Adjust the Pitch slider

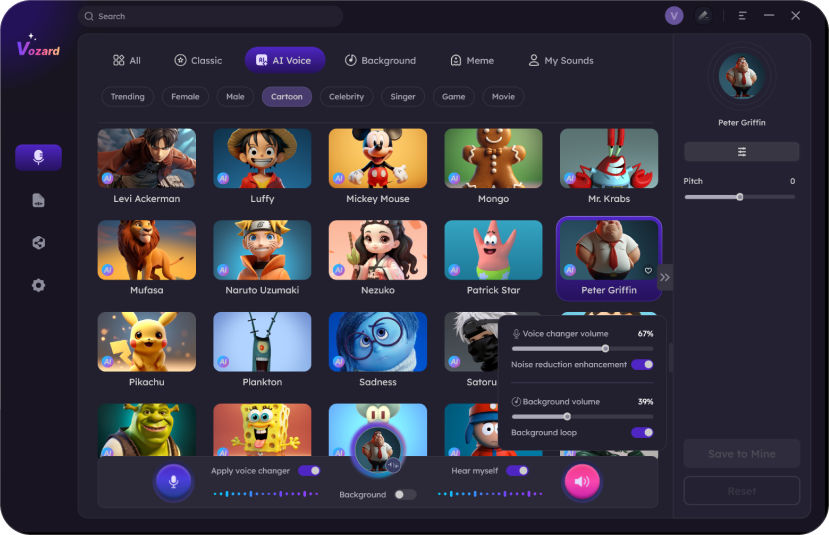pos(740,197)
